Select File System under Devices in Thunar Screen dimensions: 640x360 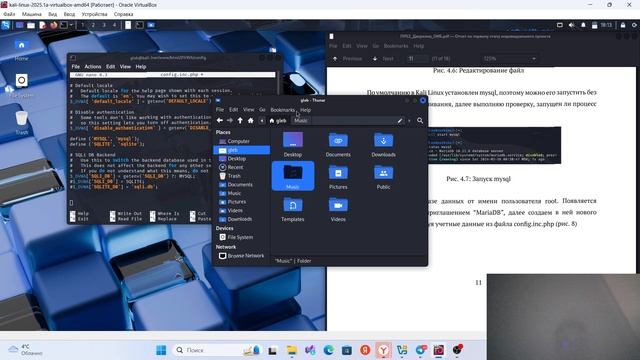242,237
